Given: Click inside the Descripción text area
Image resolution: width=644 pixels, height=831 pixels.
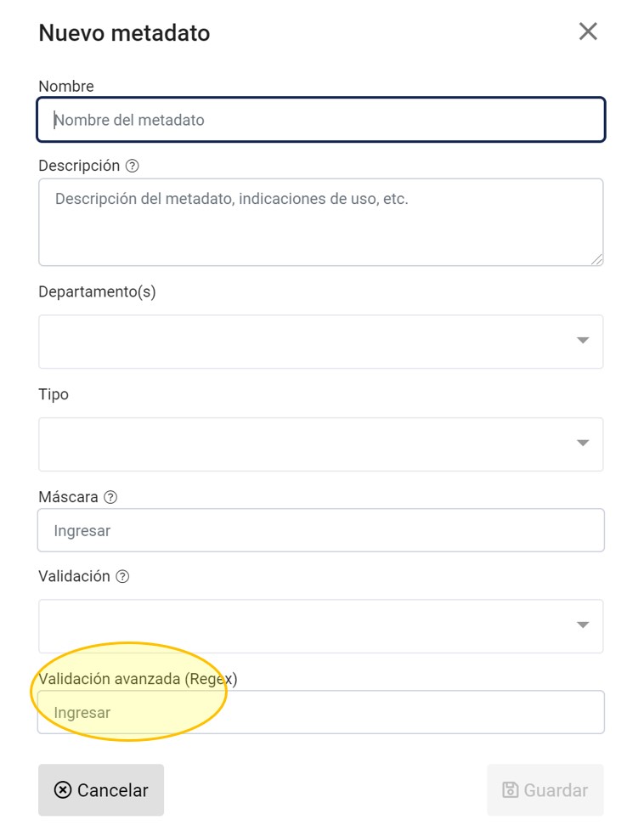Looking at the screenshot, I should pyautogui.click(x=320, y=221).
